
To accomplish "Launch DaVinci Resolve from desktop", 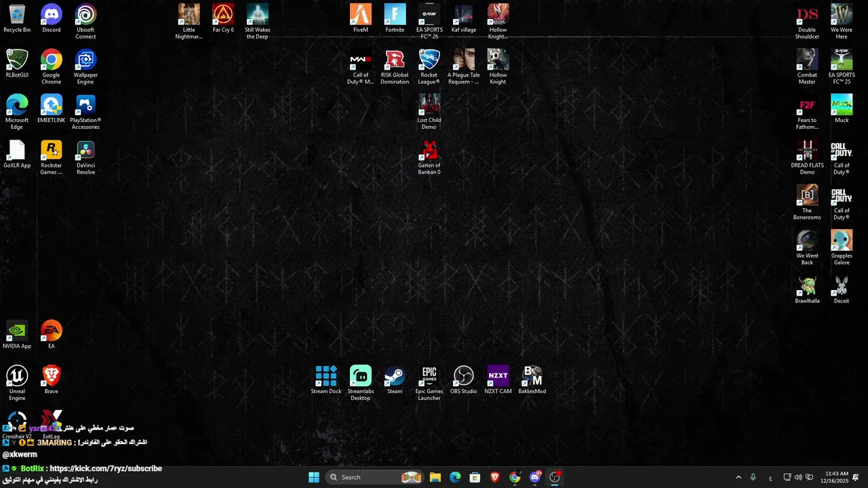I will [x=85, y=157].
